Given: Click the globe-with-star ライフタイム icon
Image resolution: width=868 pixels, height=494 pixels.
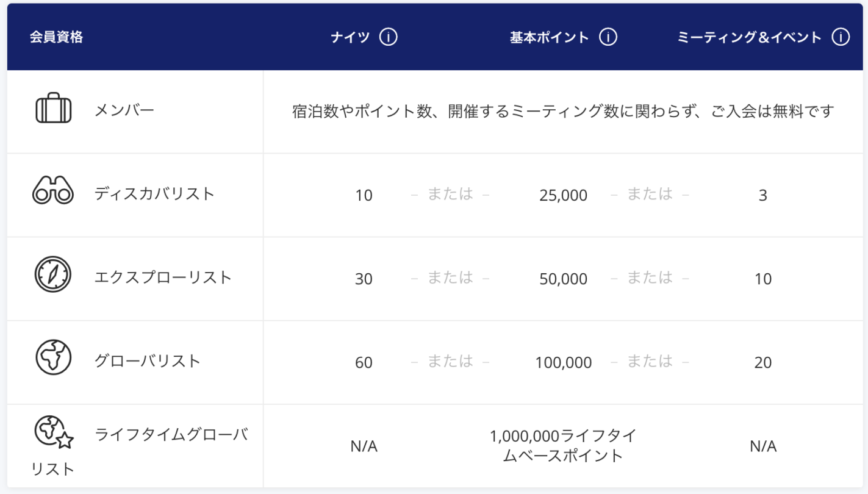Looking at the screenshot, I should [x=53, y=432].
